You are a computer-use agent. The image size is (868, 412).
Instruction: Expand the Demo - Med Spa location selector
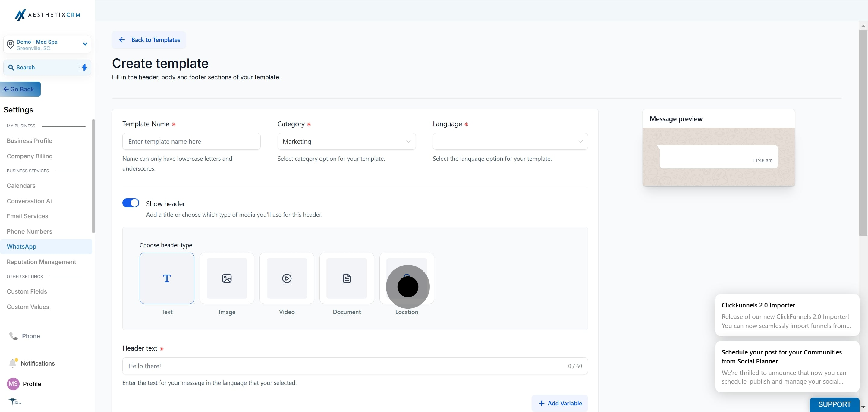coord(47,45)
